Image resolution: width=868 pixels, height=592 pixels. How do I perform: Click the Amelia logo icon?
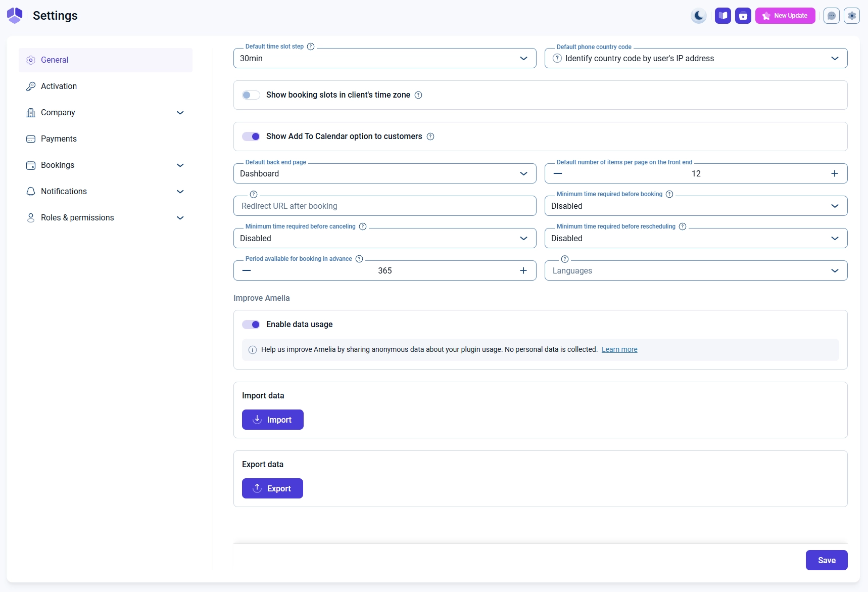click(15, 16)
